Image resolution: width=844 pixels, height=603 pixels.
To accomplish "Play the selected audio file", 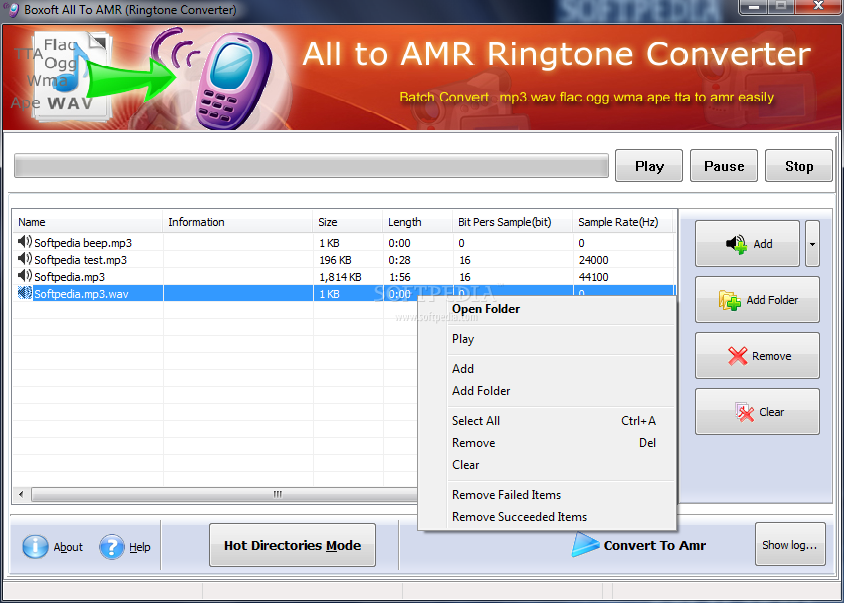I will (649, 166).
